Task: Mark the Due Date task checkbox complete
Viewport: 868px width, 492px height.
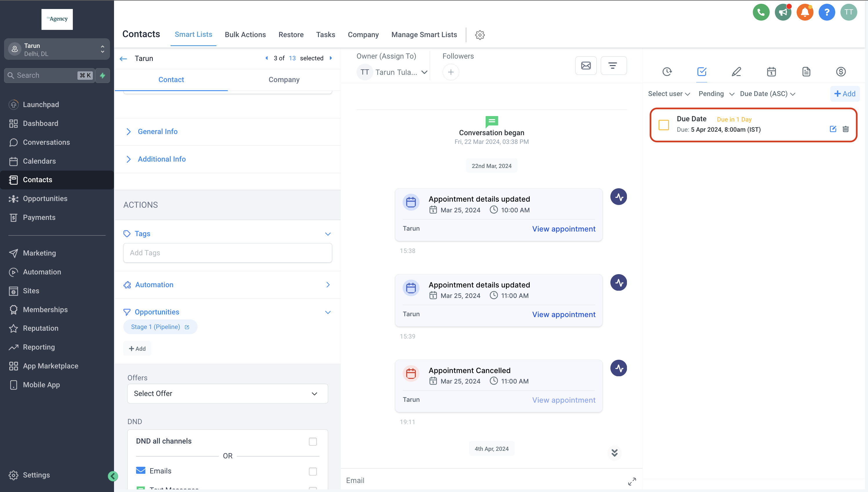Action: [x=663, y=125]
